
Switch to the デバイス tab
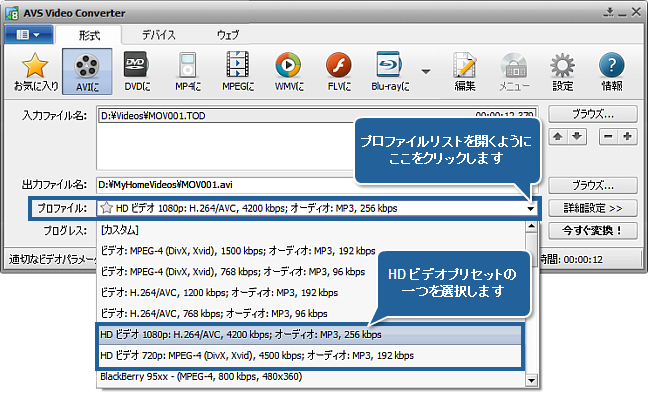(x=159, y=35)
